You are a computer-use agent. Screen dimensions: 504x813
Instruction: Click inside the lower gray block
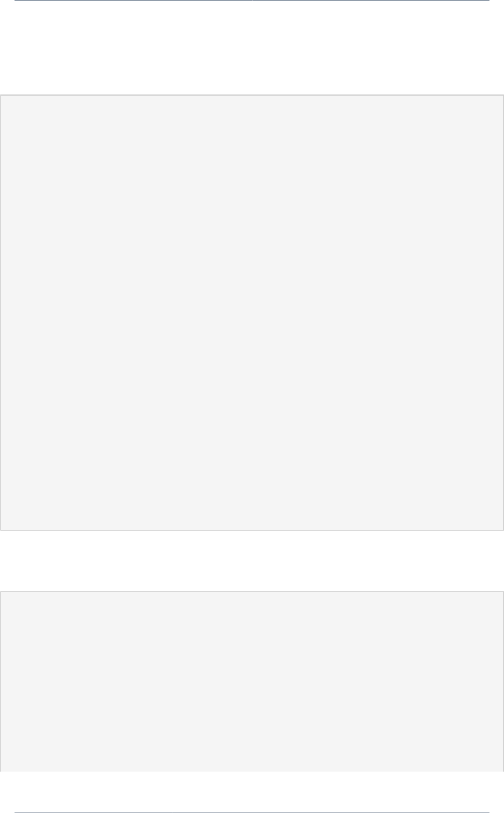tap(252, 682)
